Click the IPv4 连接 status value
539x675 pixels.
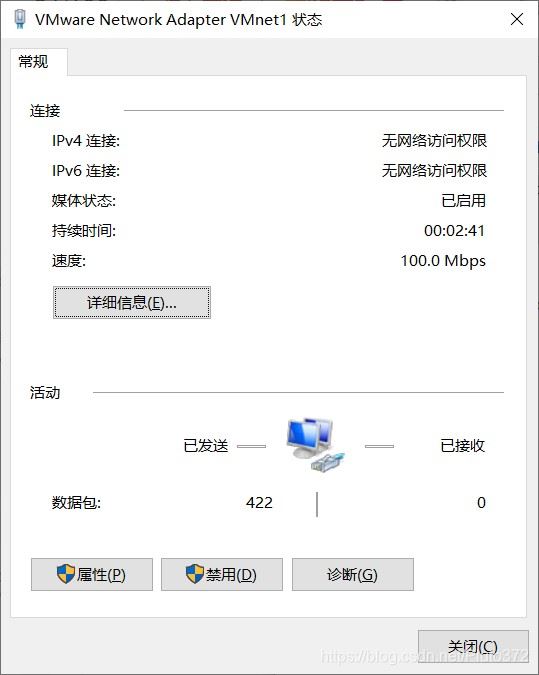434,141
